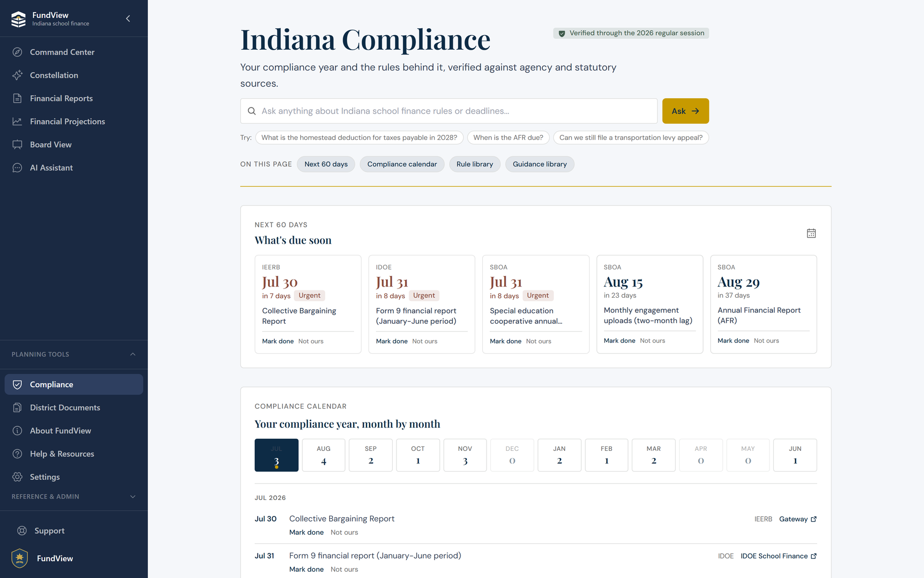Open District Documents

tap(74, 407)
